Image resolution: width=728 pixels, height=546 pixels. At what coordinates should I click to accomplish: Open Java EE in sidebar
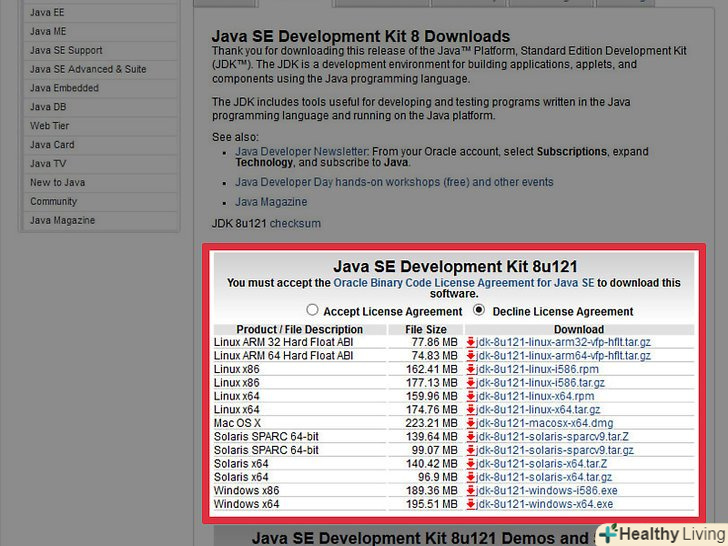click(100, 13)
